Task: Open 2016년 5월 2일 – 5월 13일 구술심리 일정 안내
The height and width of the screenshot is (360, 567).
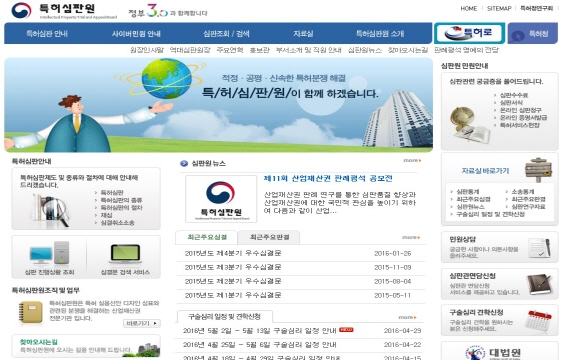Action: click(260, 330)
